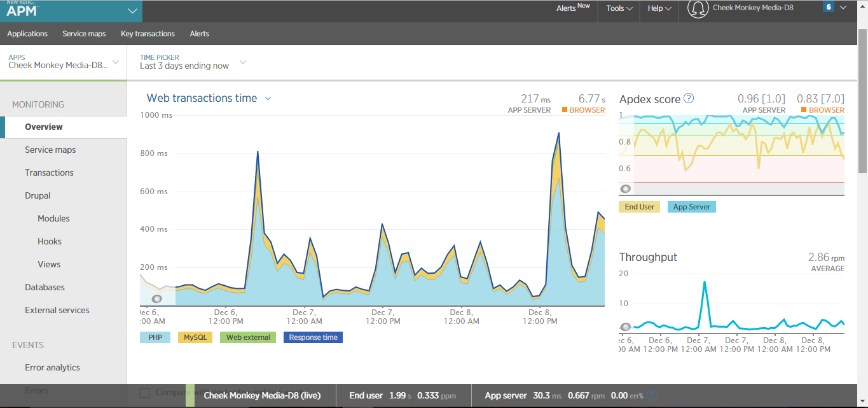Expand the Tools menu
Screen dimensions: 868x408
tap(619, 8)
